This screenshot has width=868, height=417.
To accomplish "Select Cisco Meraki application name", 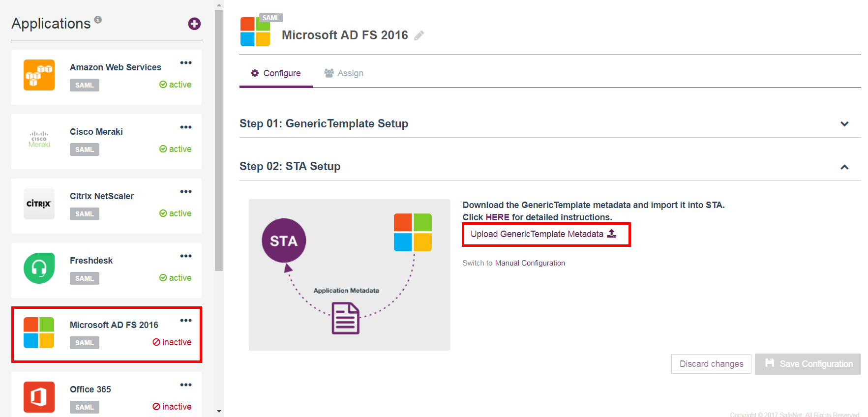I will pyautogui.click(x=96, y=132).
